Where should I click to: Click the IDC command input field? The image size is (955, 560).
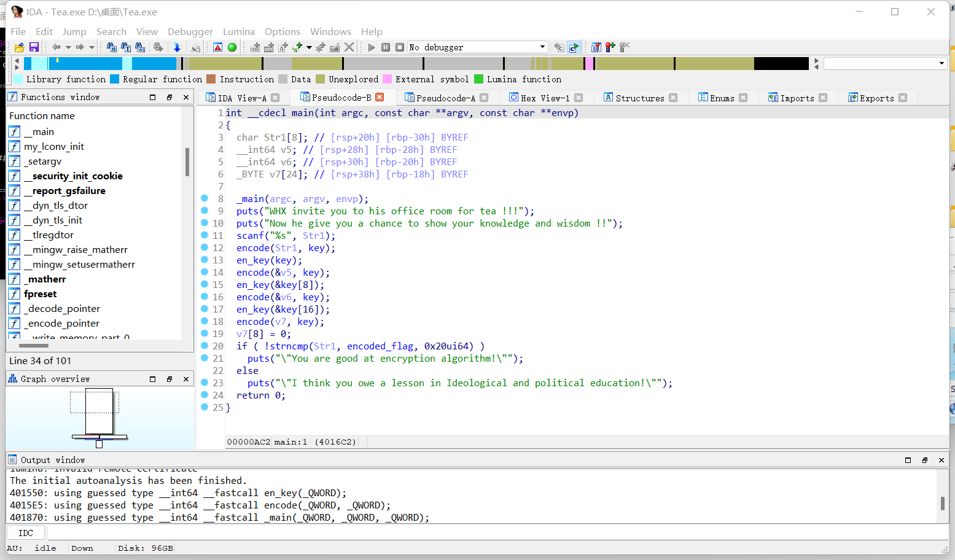497,533
